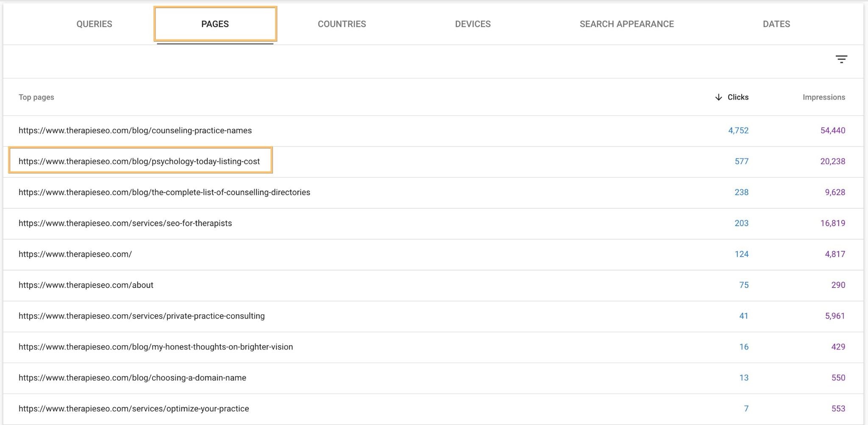Click the 429 impressions value
This screenshot has height=425, width=868.
[838, 347]
